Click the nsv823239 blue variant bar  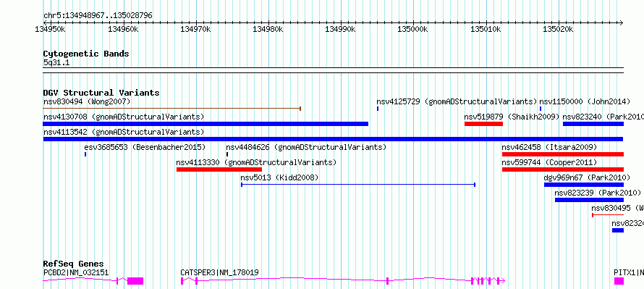tap(589, 200)
